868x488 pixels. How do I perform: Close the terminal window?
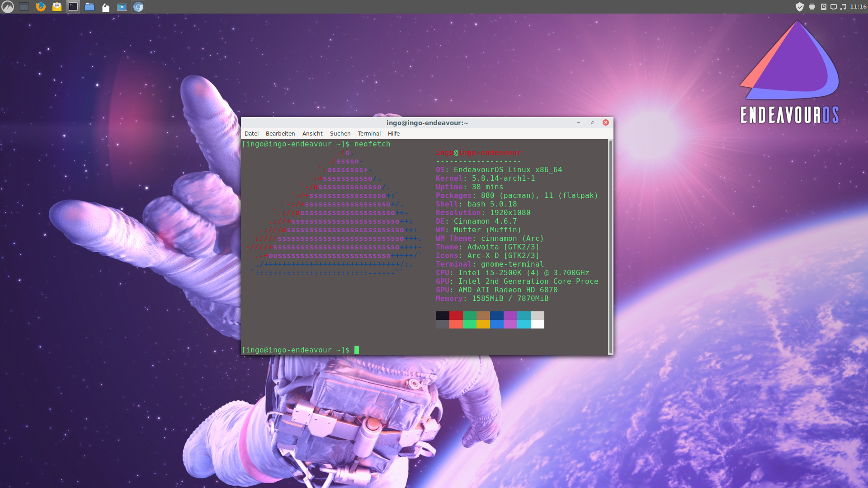[606, 122]
